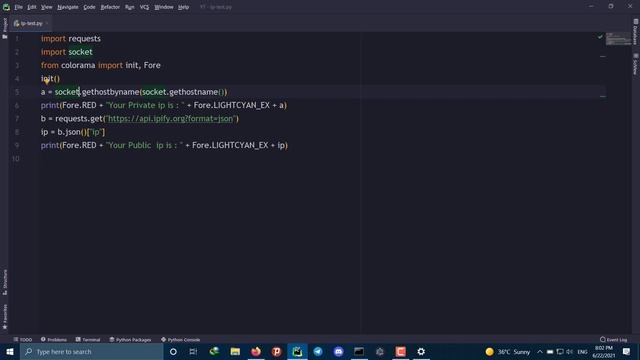640x360 pixels.
Task: Click the word 'requests' on line 1
Action: click(84, 39)
